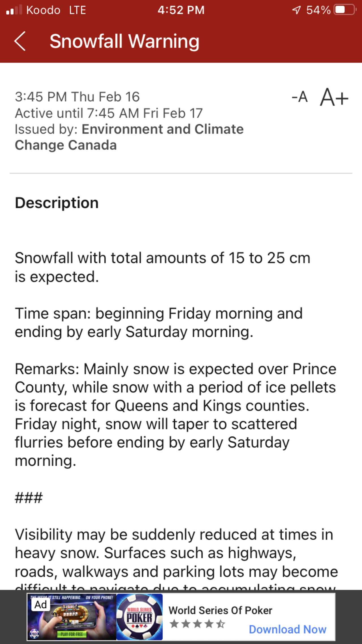Tap the 4:52 PM clock
The width and height of the screenshot is (362, 644).
181,10
